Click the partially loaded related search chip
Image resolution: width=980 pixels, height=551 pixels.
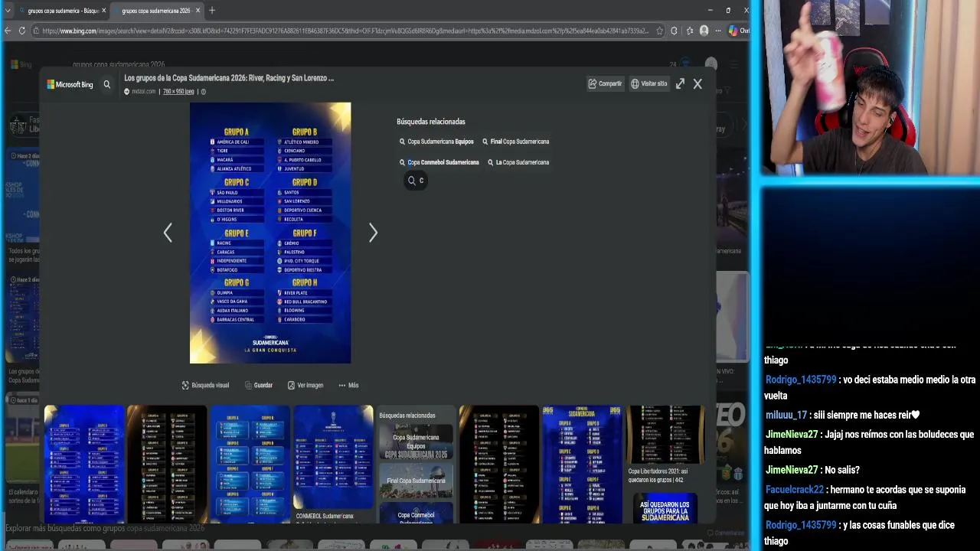416,181
